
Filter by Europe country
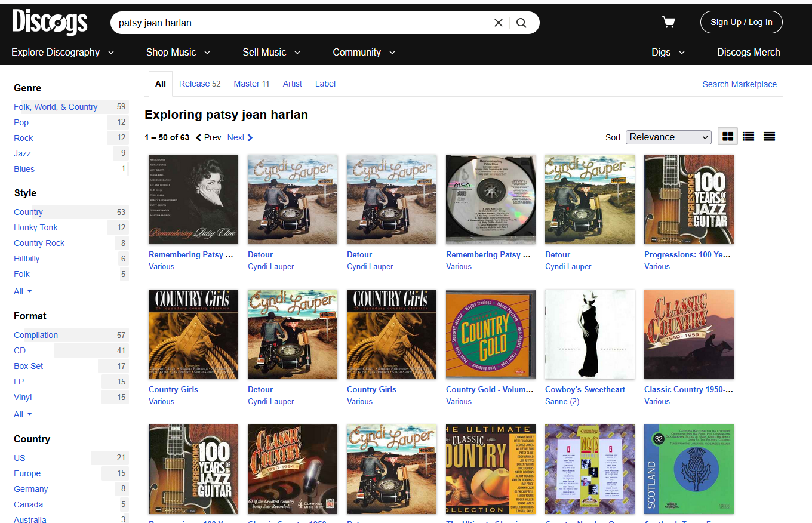point(27,473)
